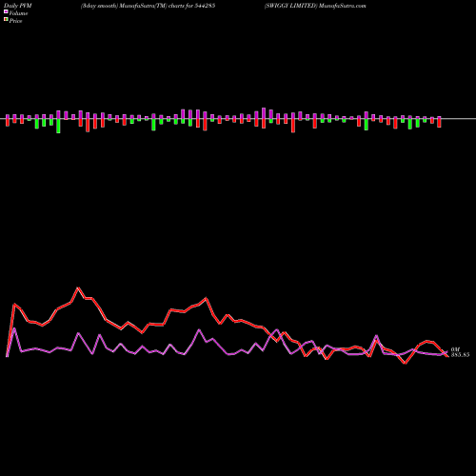
Task: Click the 'Daily PVM' title text
Action: 18,6
